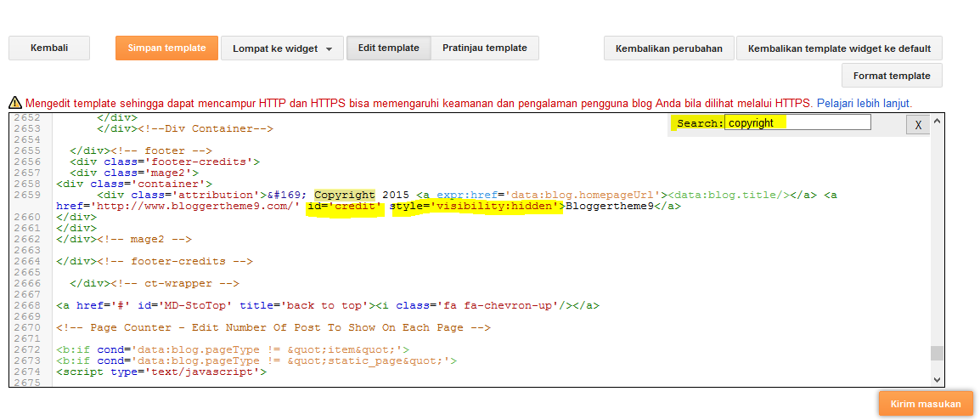
Task: Click Kembalikan template widget ke default
Action: coord(839,48)
